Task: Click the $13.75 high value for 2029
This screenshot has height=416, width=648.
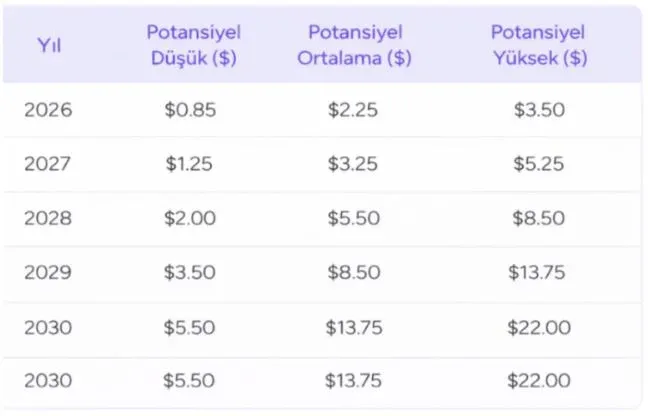Action: [x=540, y=272]
